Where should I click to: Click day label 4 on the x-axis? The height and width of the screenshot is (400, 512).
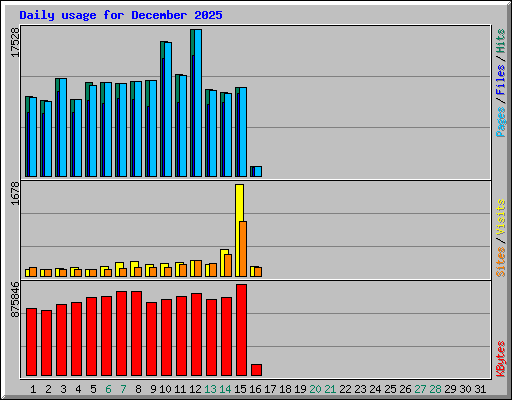[78, 389]
